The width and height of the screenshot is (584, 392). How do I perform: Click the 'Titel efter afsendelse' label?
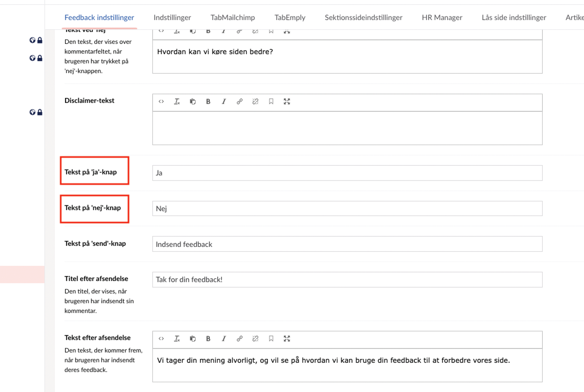(x=96, y=279)
